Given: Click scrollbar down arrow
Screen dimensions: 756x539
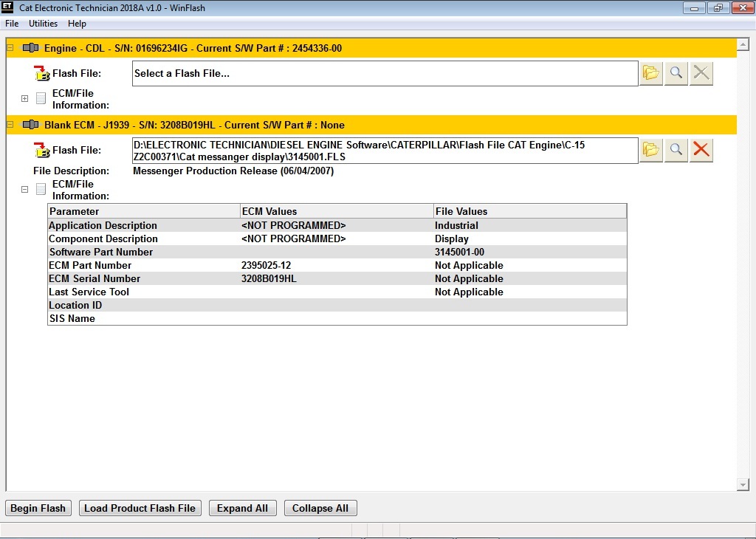Looking at the screenshot, I should [x=743, y=484].
